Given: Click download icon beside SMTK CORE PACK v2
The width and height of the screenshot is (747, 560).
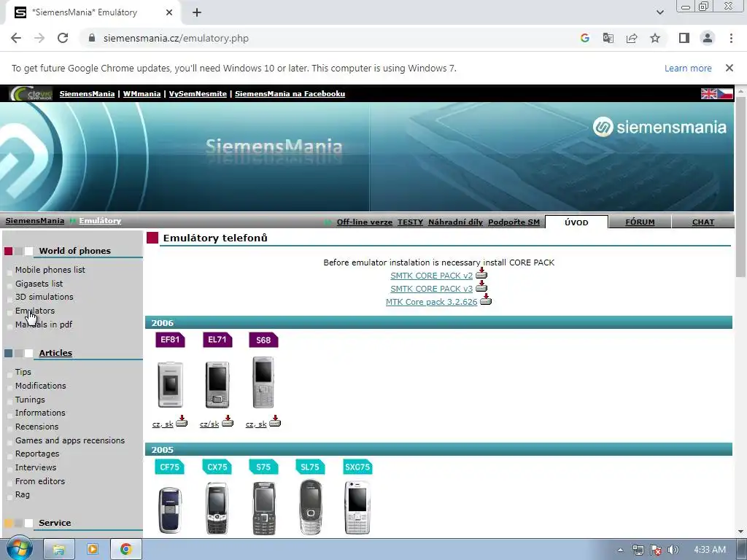Looking at the screenshot, I should 481,273.
